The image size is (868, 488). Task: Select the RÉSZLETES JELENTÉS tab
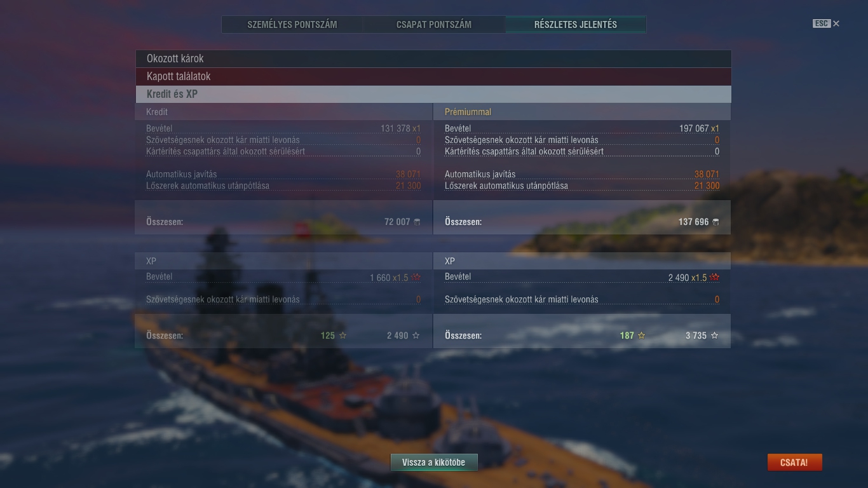[576, 25]
